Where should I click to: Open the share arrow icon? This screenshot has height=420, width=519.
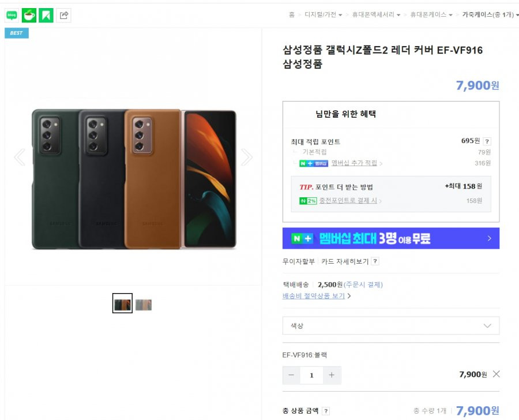[x=63, y=15]
